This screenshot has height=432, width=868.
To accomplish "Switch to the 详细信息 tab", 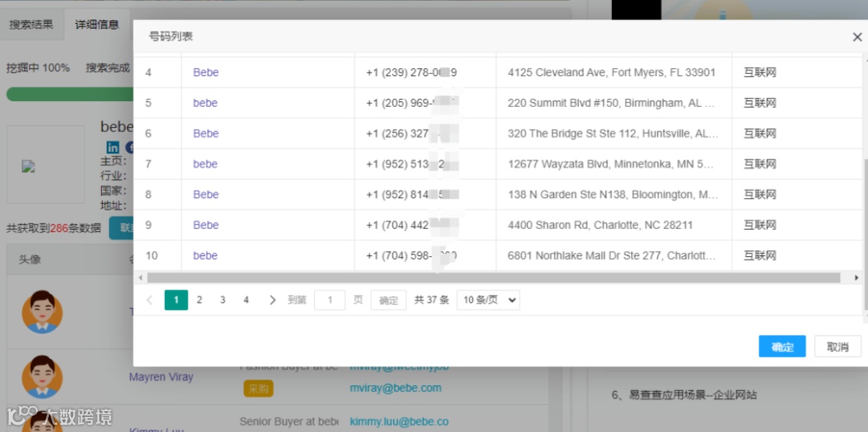I will tap(97, 24).
